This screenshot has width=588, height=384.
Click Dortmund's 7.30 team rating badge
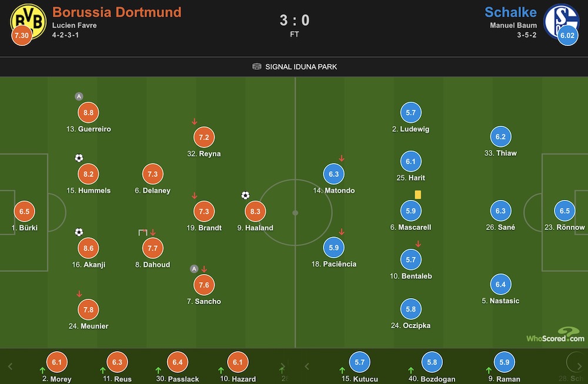tap(22, 36)
